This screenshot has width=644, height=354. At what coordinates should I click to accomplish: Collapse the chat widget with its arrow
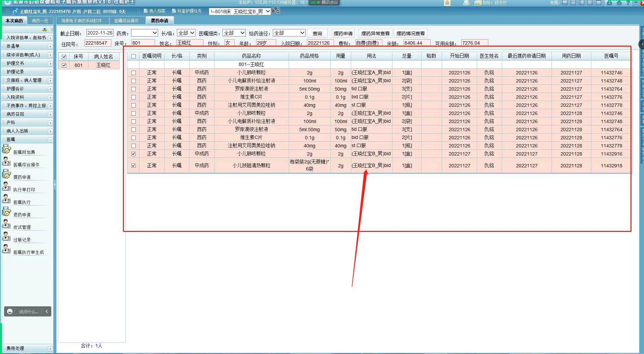pyautogui.click(x=47, y=311)
